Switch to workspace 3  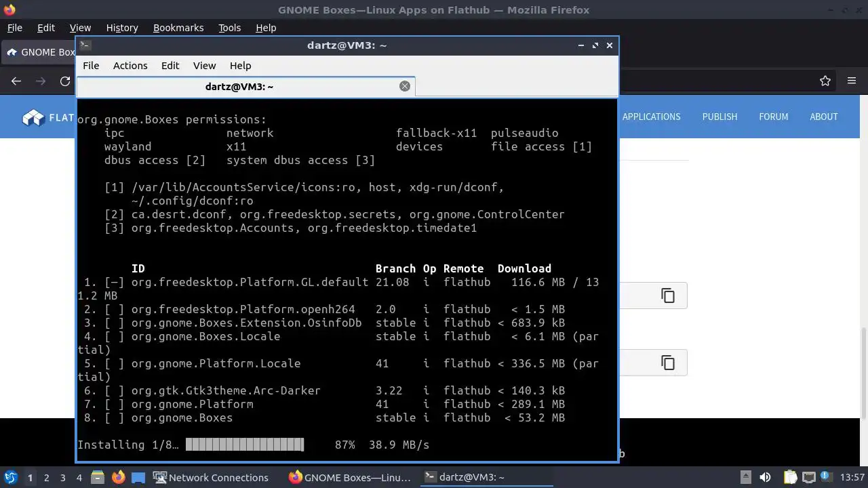click(62, 477)
